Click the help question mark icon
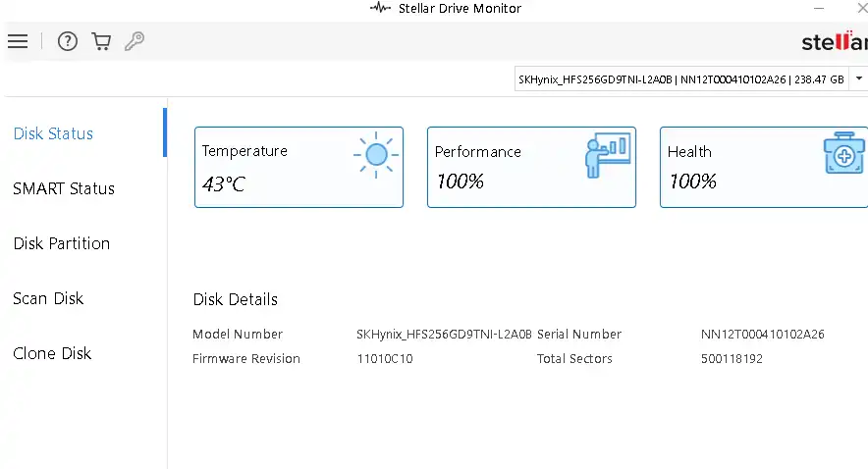The height and width of the screenshot is (469, 868). click(67, 41)
